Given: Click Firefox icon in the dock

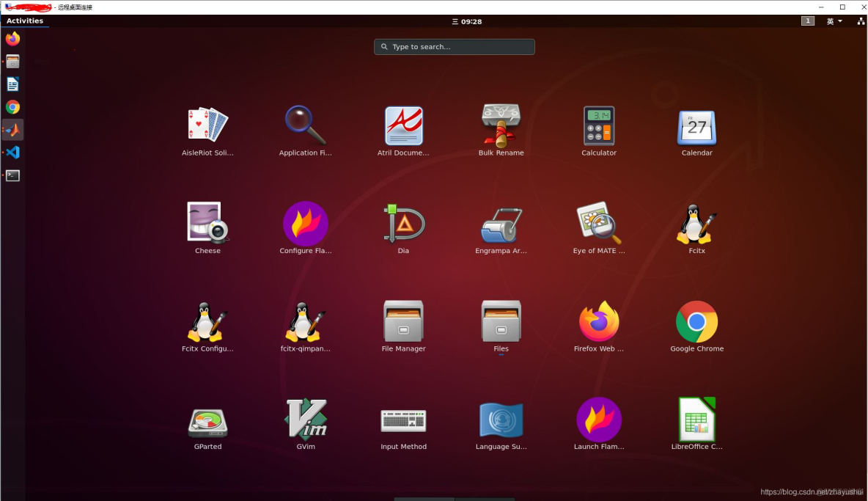Looking at the screenshot, I should (x=12, y=39).
